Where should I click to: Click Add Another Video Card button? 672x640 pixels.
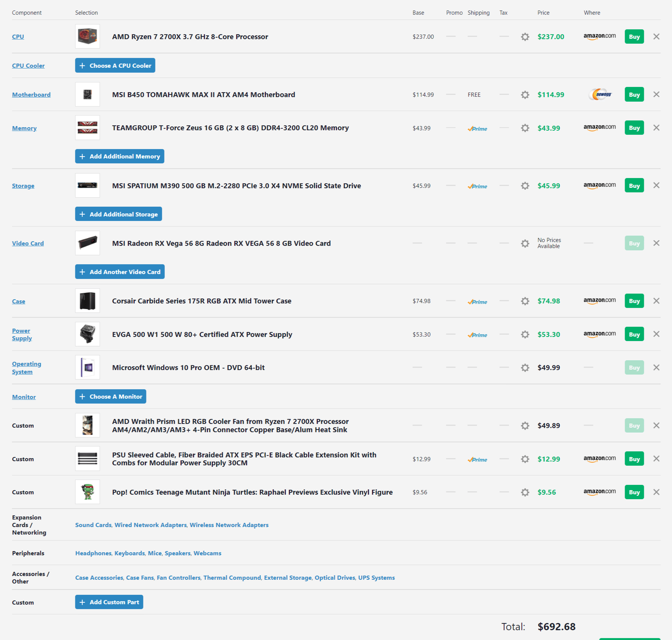[x=120, y=272]
